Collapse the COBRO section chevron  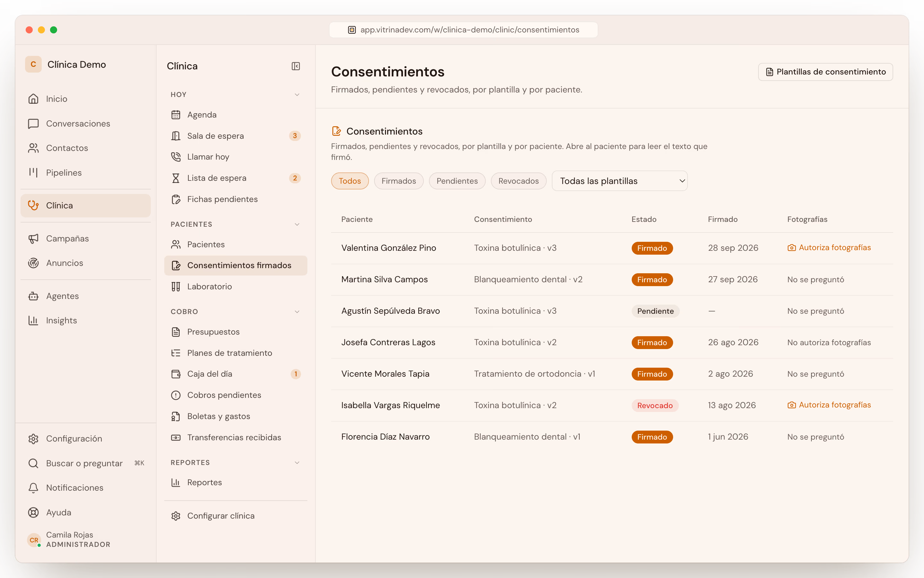297,311
